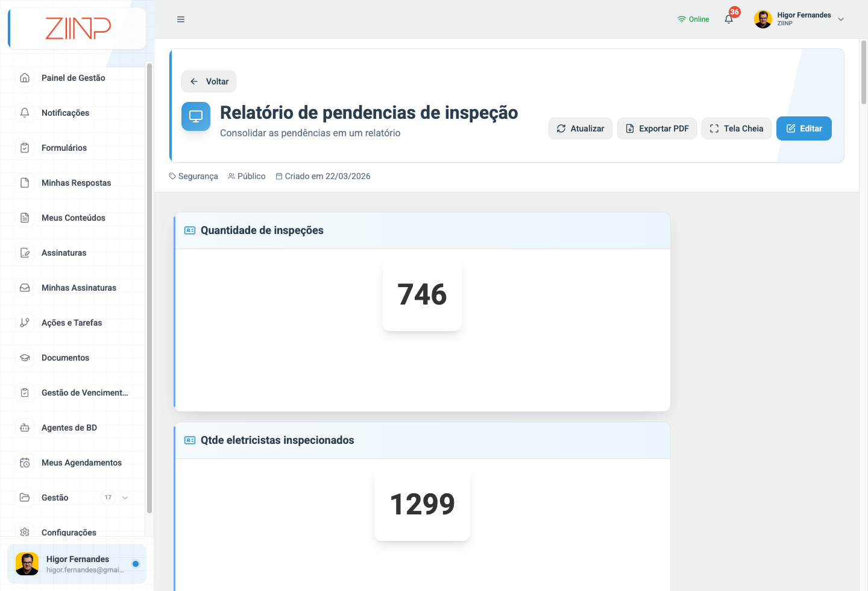This screenshot has height=591, width=868.
Task: Click the main page vertical scrollbar
Action: [x=864, y=72]
